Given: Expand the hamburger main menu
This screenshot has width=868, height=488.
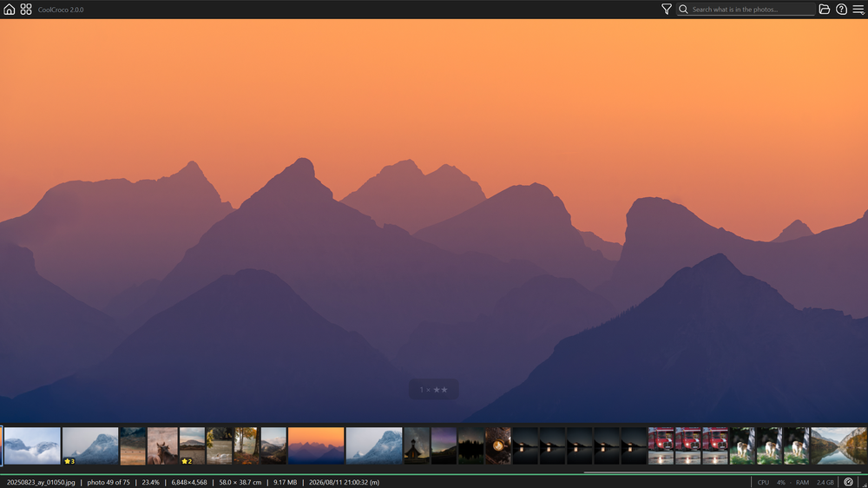Looking at the screenshot, I should click(858, 10).
